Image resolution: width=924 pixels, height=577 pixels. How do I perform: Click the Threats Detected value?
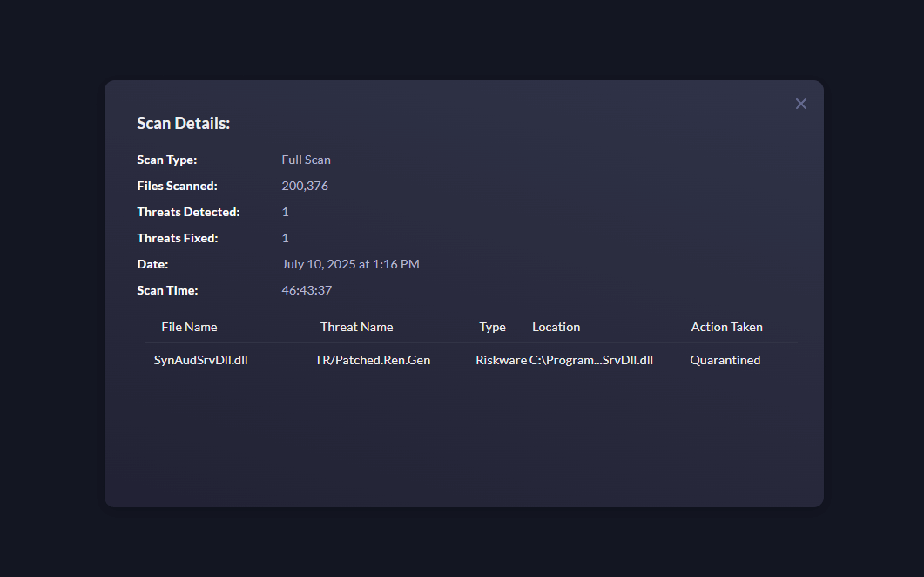pos(285,212)
